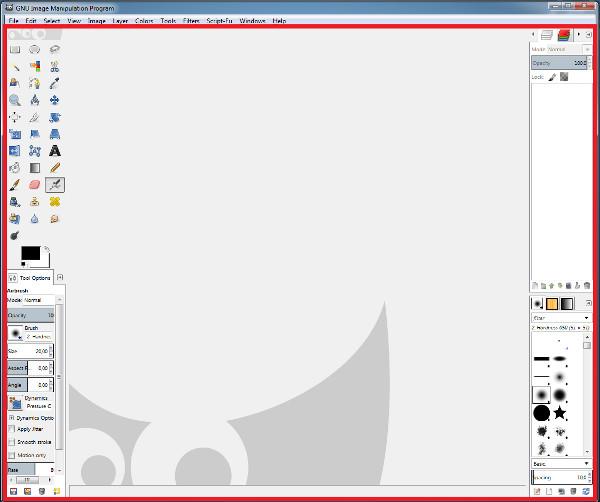This screenshot has width=600, height=502.
Task: Select the Clone stamp tool
Action: coord(34,202)
